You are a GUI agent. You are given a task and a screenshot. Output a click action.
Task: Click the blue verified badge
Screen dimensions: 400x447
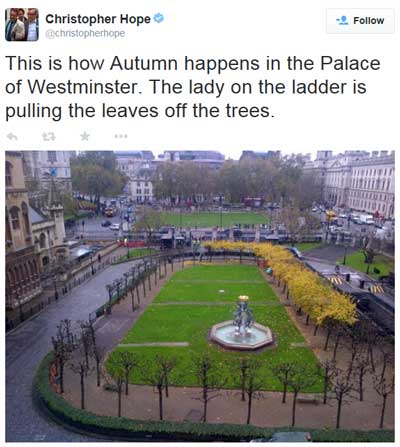[x=159, y=18]
